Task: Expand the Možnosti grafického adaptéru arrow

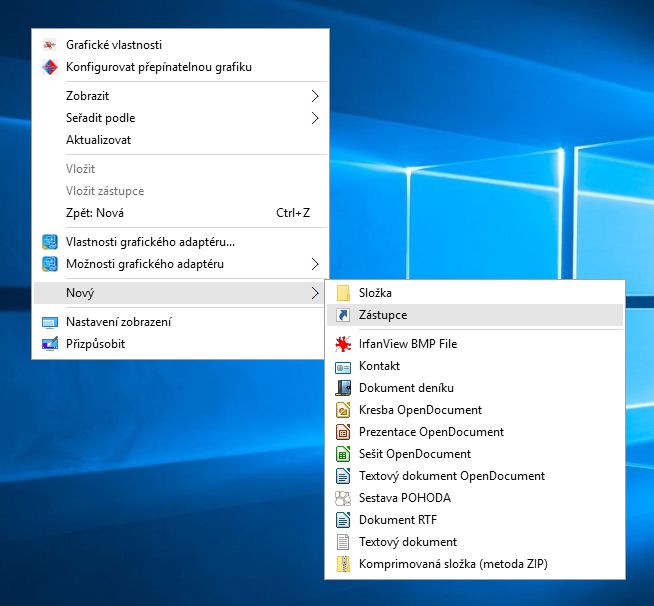Action: click(x=315, y=264)
